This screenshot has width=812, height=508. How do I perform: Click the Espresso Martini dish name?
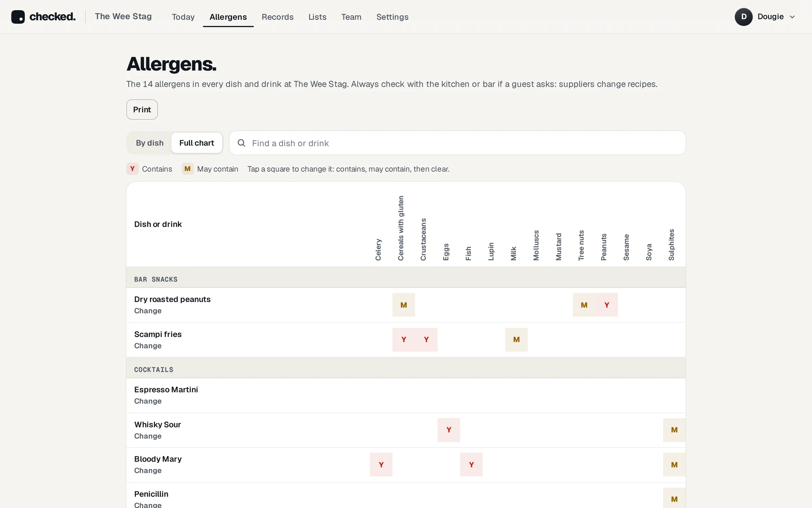coord(166,389)
